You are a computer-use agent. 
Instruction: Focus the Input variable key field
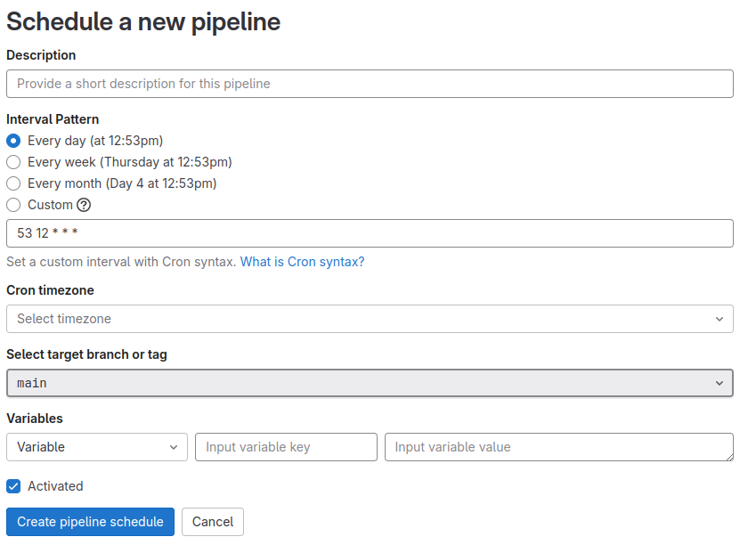(x=286, y=447)
